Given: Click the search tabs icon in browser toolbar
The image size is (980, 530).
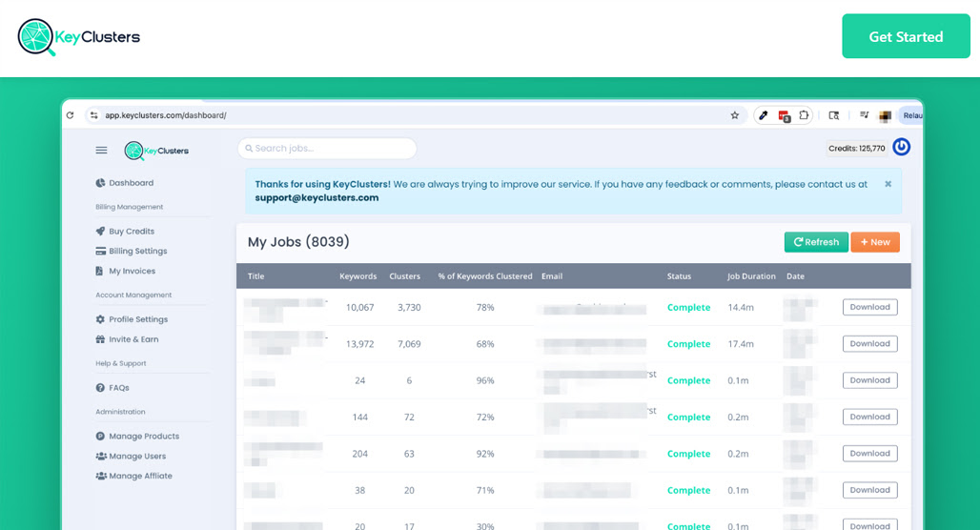Looking at the screenshot, I should 834,115.
